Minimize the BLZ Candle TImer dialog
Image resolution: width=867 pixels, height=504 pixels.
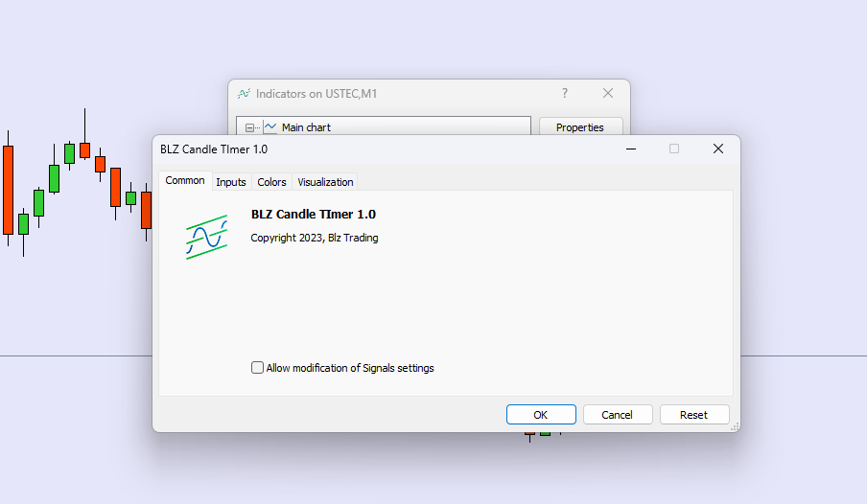pyautogui.click(x=631, y=149)
